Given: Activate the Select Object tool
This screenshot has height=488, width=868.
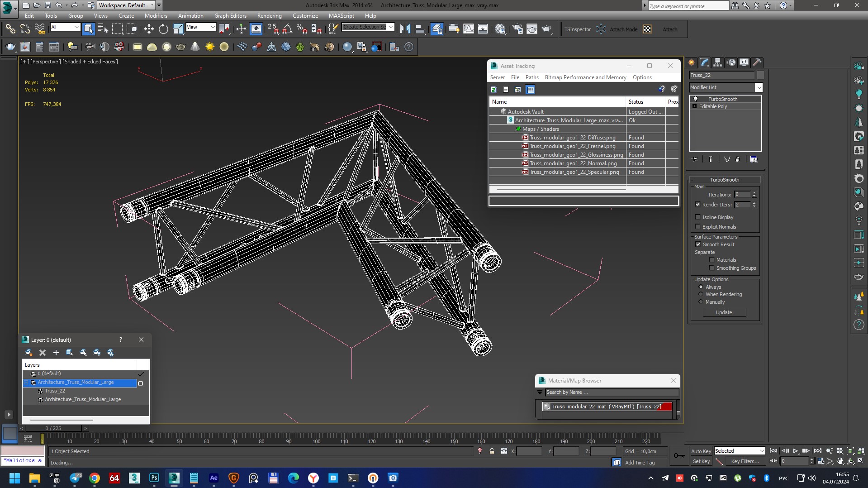Looking at the screenshot, I should [89, 29].
